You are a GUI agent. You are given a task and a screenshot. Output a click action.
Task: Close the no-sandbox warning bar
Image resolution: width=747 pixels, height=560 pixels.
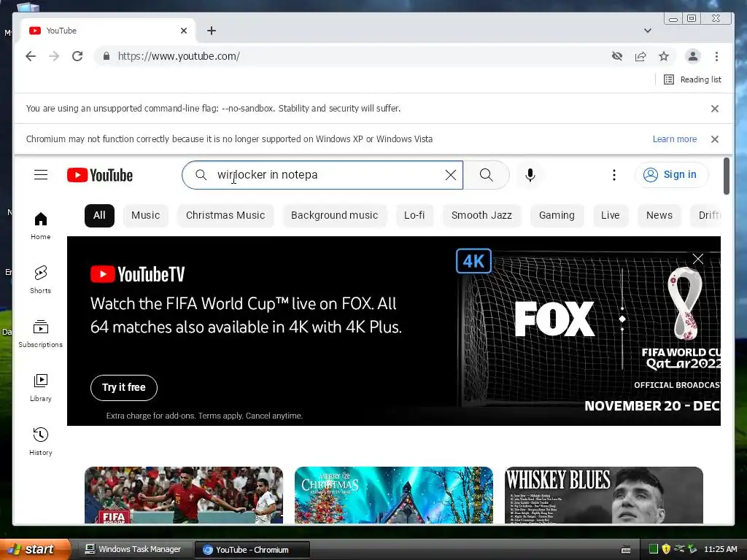point(715,109)
